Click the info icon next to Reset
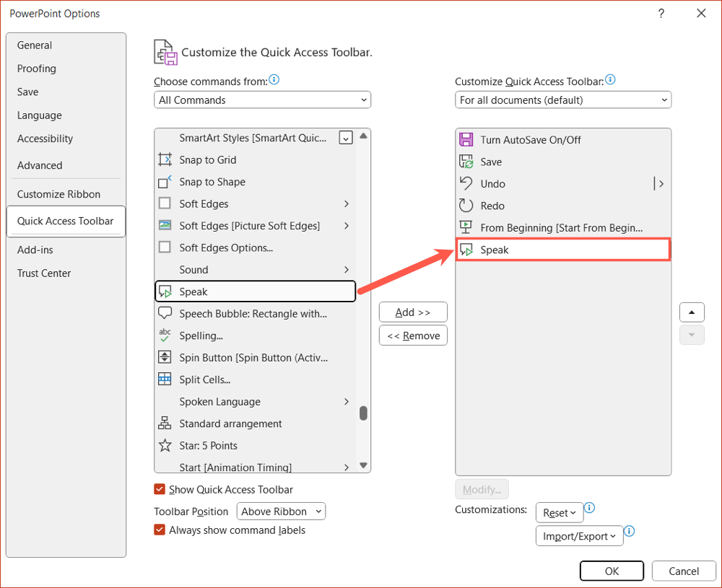Image resolution: width=722 pixels, height=588 pixels. [589, 508]
